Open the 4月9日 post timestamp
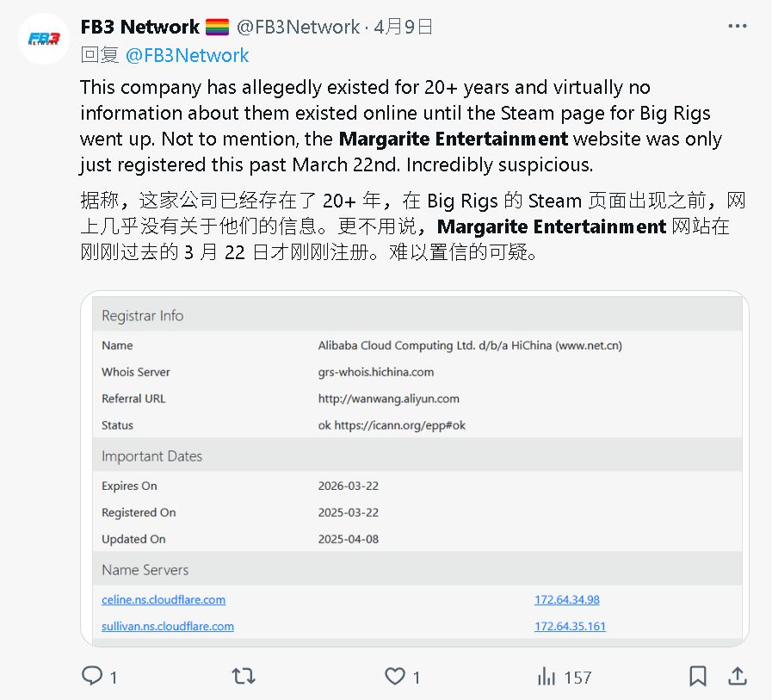This screenshot has height=700, width=772. pyautogui.click(x=403, y=27)
